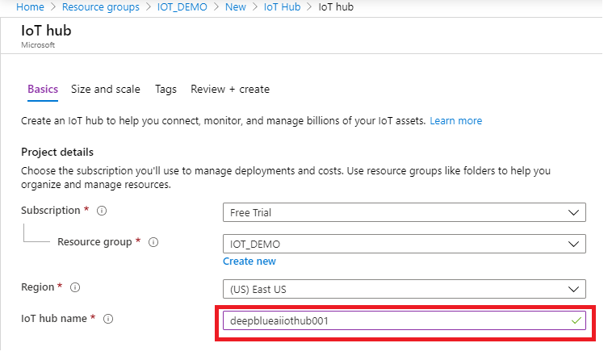Go to the Review + create tab
Viewport: 612px width, 364px height.
click(230, 90)
